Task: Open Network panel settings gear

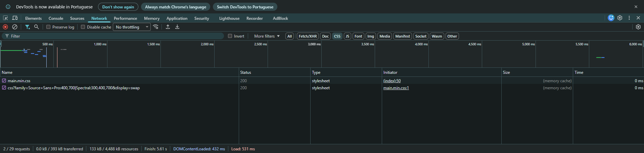Action: coord(638,27)
